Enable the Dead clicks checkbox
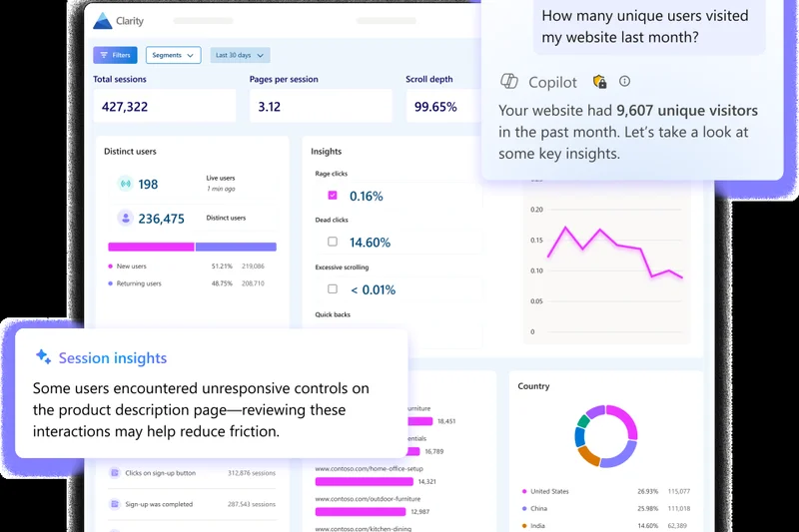 pyautogui.click(x=333, y=242)
